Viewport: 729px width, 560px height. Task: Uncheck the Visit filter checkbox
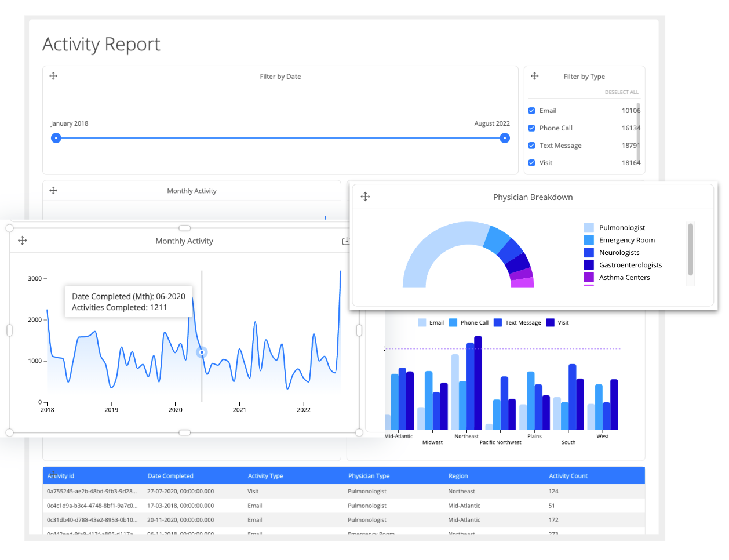531,163
